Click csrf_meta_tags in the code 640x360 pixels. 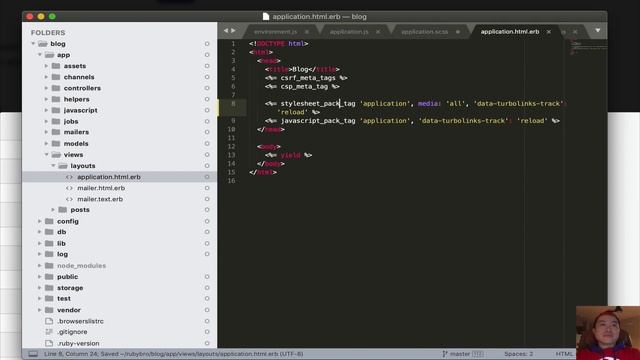pos(308,78)
